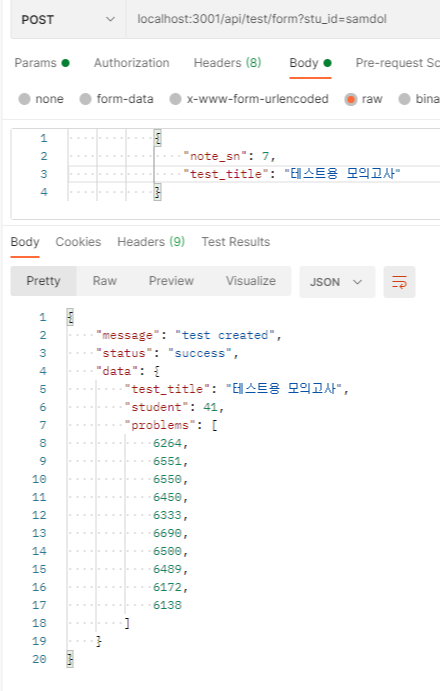Screen dimensions: 440x691
Task: Open the response Body tab
Action: pos(25,242)
